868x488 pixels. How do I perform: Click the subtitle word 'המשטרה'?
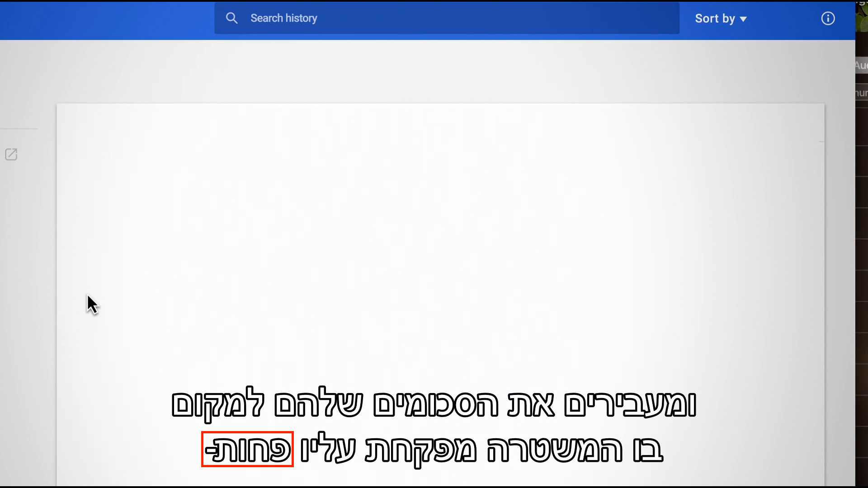555,450
